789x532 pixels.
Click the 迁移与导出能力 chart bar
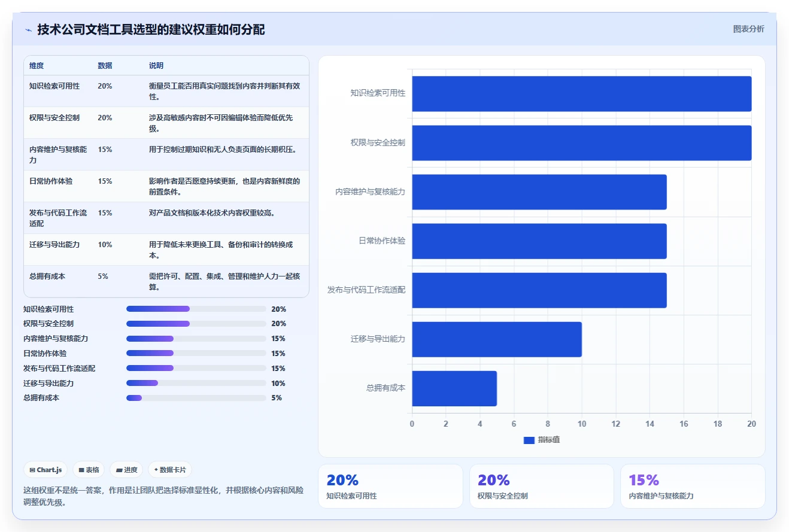pyautogui.click(x=496, y=339)
